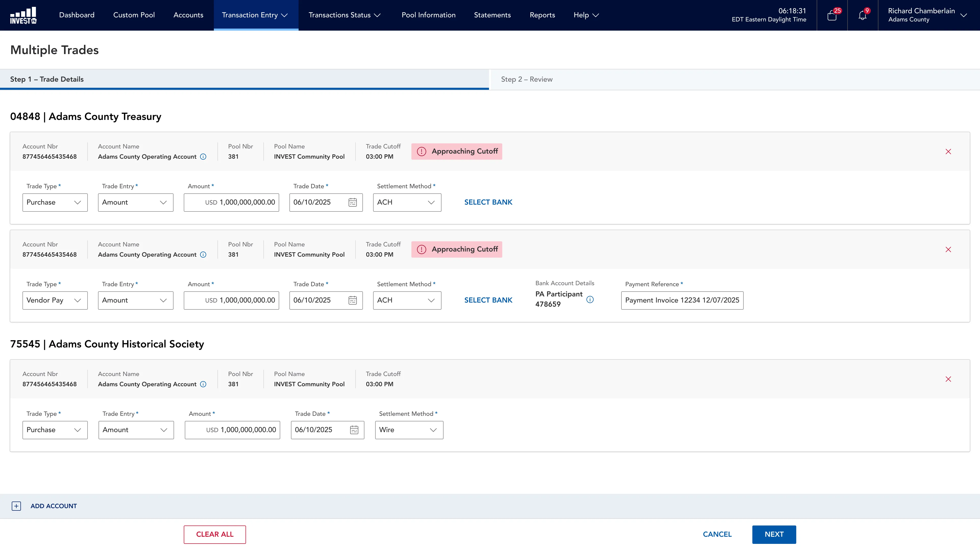Show account info in the Historical Society row
The height and width of the screenshot is (551, 980).
(203, 384)
